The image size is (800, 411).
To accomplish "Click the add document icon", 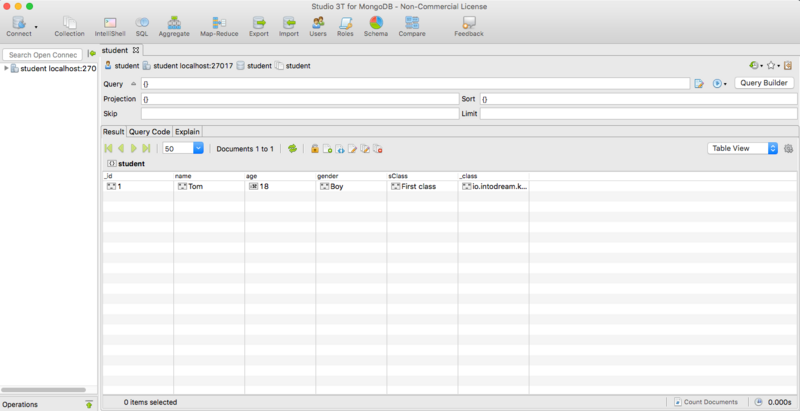I will (x=328, y=148).
